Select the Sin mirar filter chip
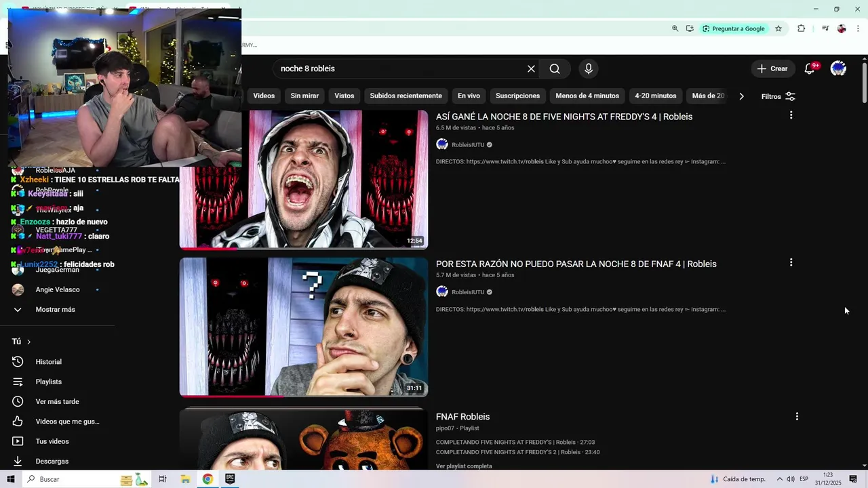This screenshot has height=488, width=868. coord(304,96)
